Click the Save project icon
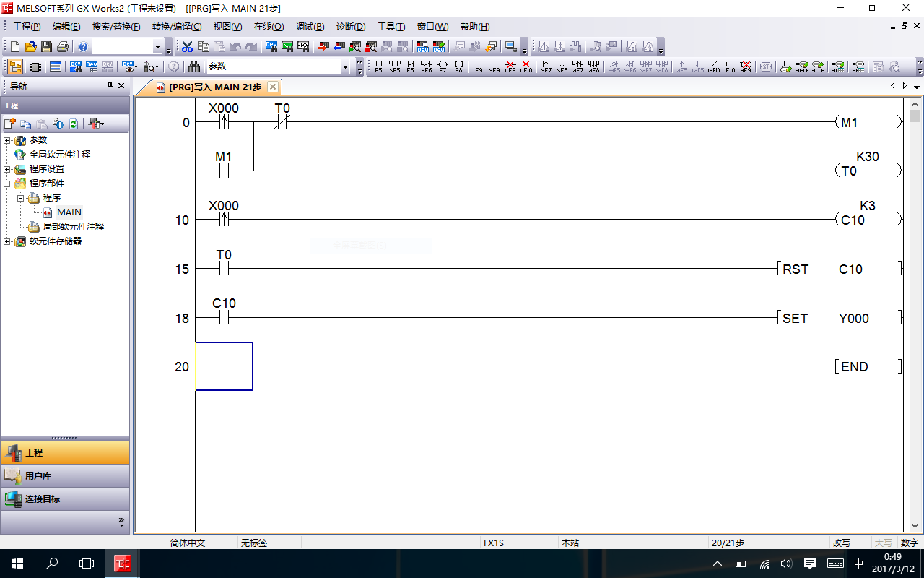 coord(46,47)
